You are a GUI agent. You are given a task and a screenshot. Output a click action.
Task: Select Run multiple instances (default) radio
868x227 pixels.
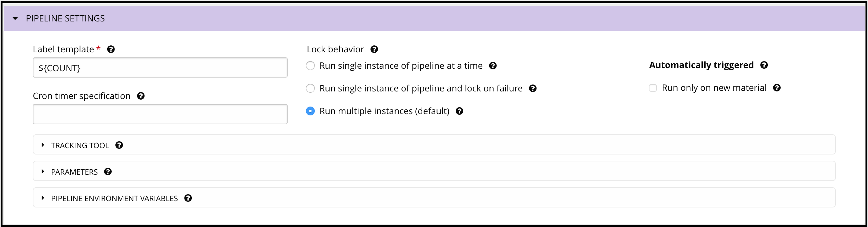pyautogui.click(x=310, y=111)
